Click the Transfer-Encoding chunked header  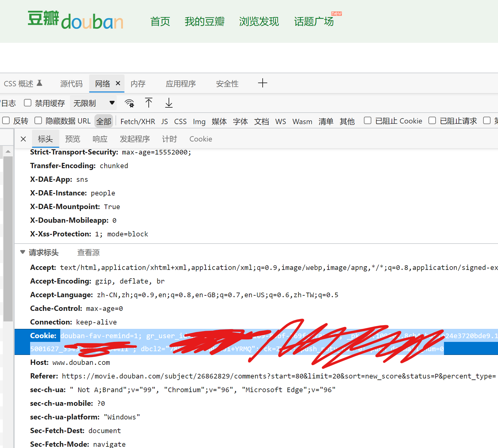point(79,166)
